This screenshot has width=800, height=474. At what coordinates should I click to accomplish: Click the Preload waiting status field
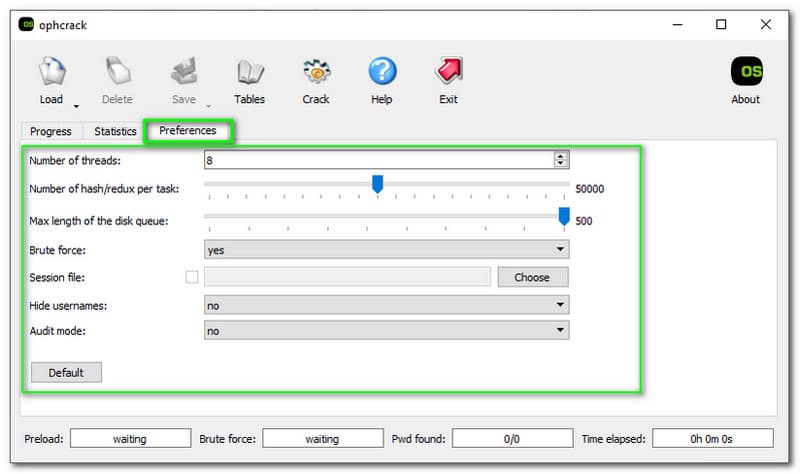pyautogui.click(x=131, y=438)
